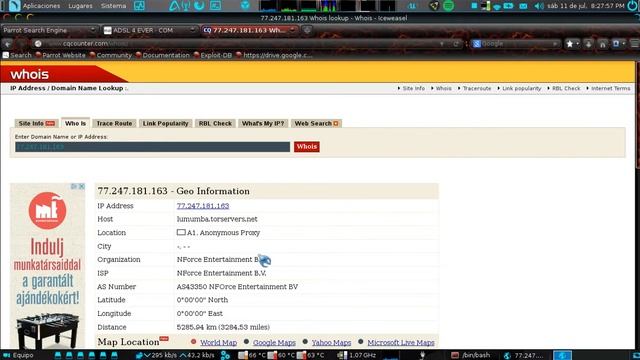Click the red Whois button
The width and height of the screenshot is (640, 360).
coord(307,147)
